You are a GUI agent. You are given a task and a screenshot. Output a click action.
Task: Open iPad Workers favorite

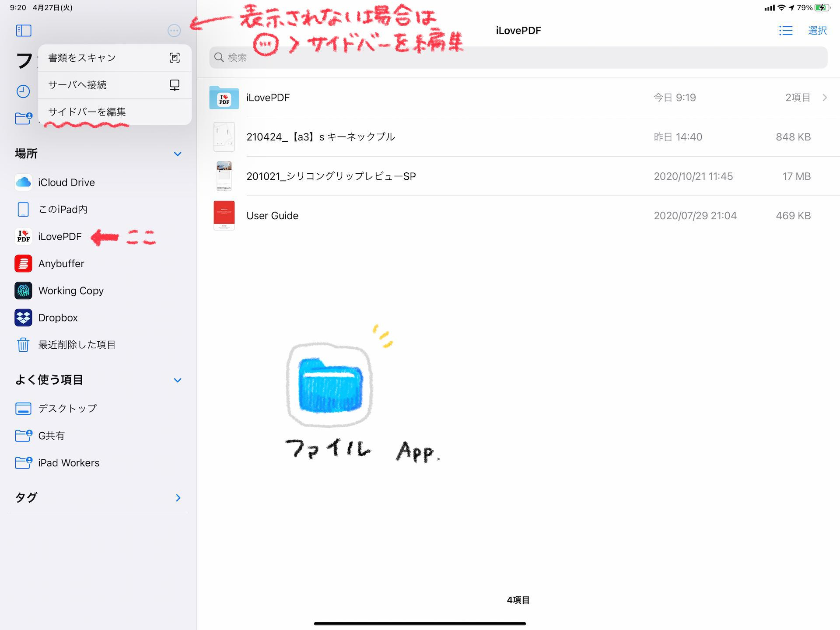69,463
